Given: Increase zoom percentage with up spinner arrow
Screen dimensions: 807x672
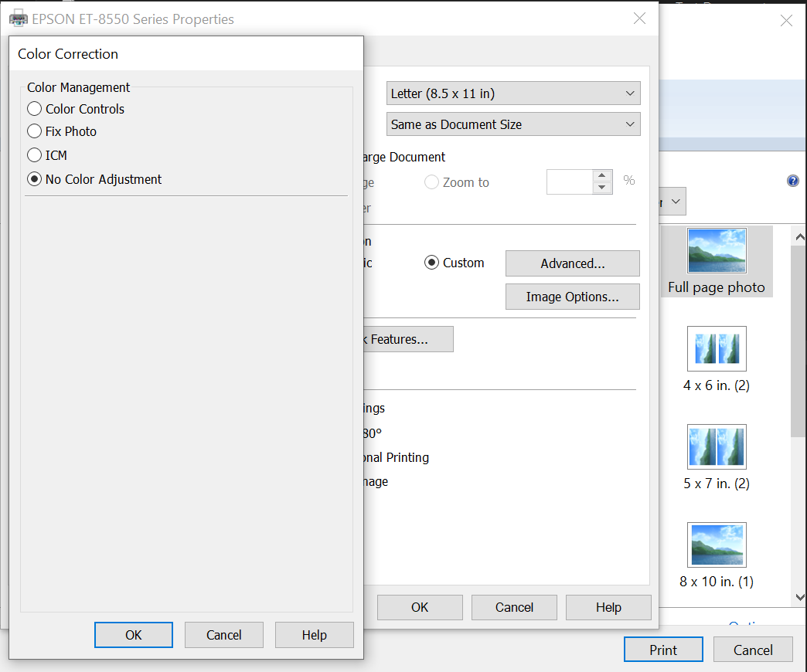Looking at the screenshot, I should click(602, 176).
